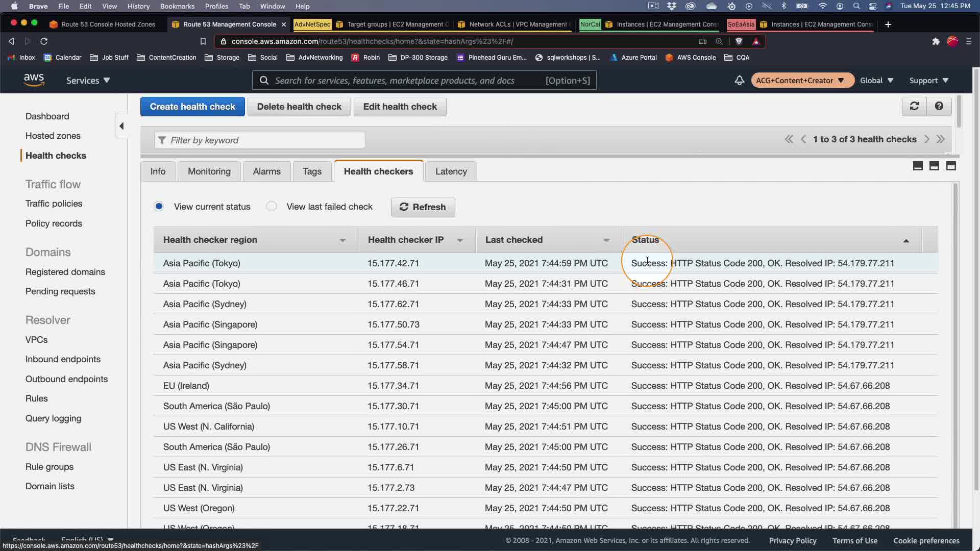Viewport: 980px width, 551px height.
Task: Expand the Services dropdown menu
Action: (x=88, y=81)
